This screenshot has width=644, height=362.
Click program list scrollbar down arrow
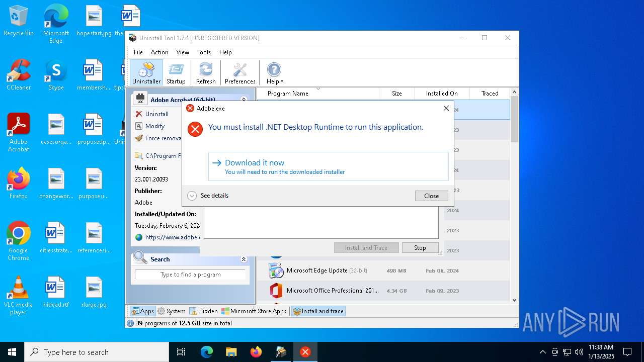(514, 300)
